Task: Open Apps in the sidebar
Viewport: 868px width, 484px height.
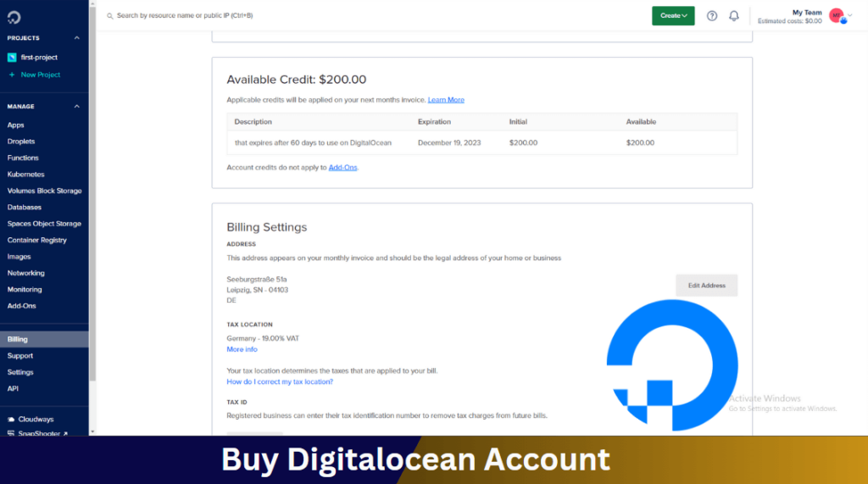Action: [x=15, y=125]
